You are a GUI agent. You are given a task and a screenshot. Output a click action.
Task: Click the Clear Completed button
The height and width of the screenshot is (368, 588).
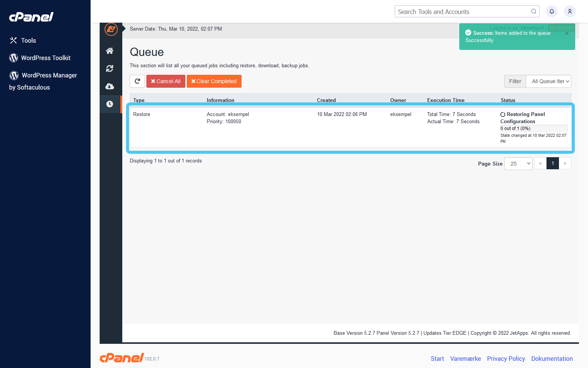pyautogui.click(x=214, y=81)
